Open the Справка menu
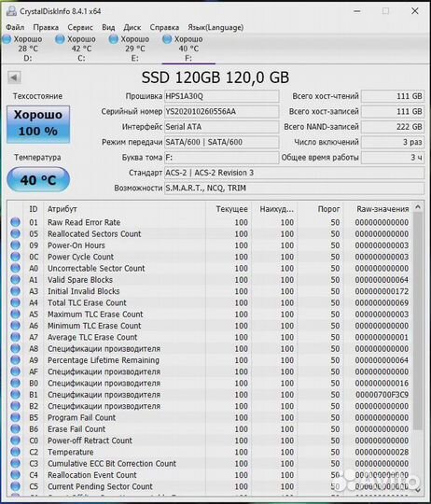 [164, 27]
